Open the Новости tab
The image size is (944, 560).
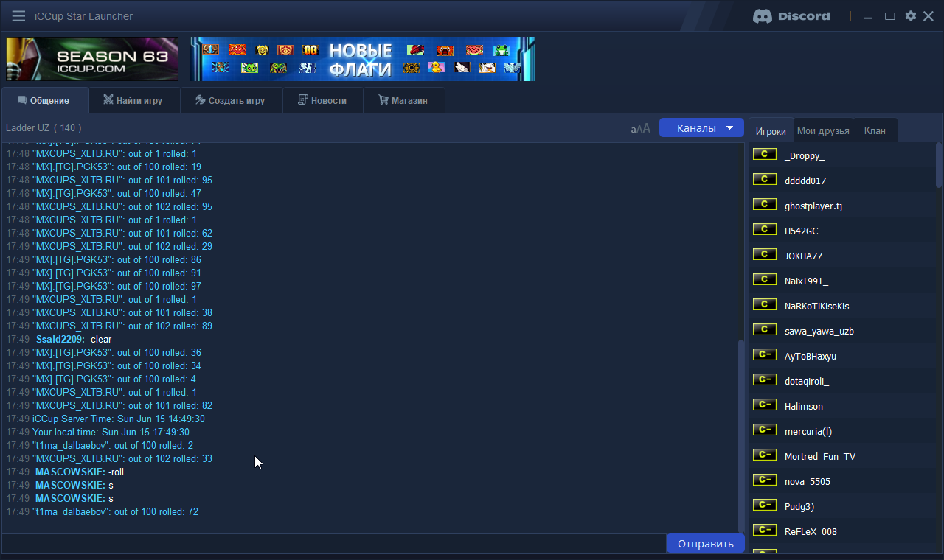322,100
